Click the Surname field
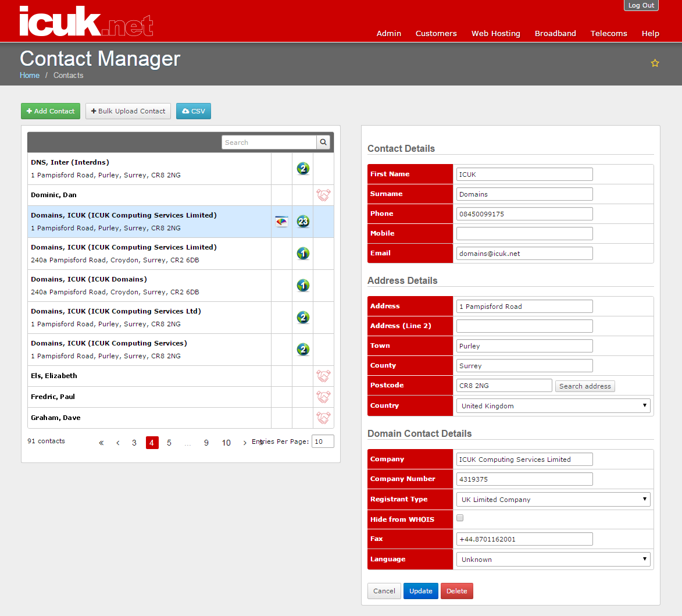Viewport: 682px width, 616px height. tap(524, 194)
